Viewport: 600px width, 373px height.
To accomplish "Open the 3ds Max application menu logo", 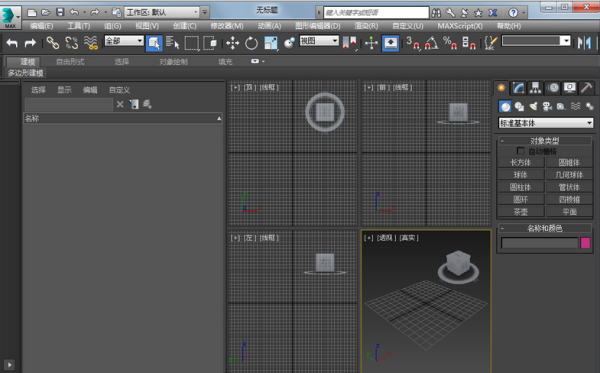I will [10, 17].
